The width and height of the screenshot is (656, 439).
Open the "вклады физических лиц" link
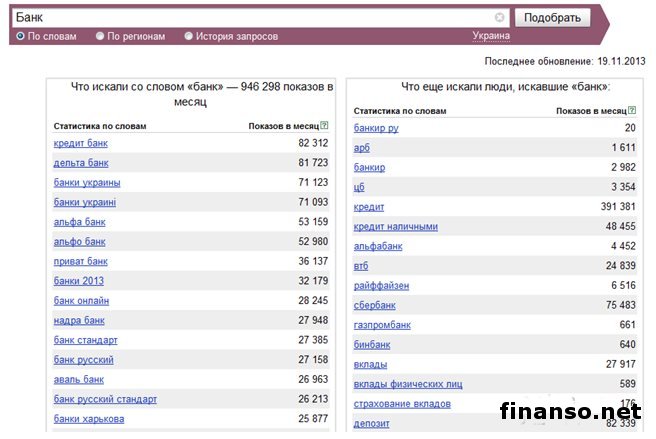pos(408,385)
